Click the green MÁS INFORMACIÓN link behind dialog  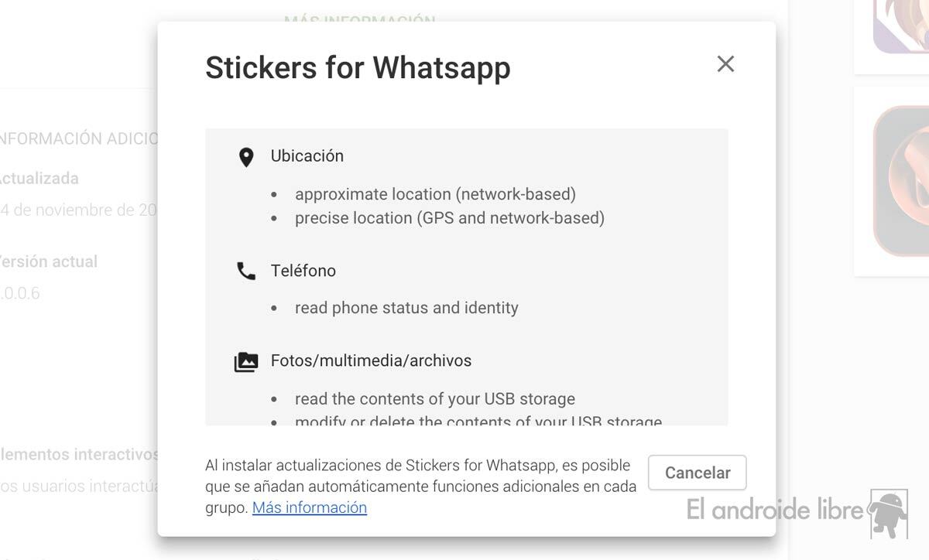360,19
